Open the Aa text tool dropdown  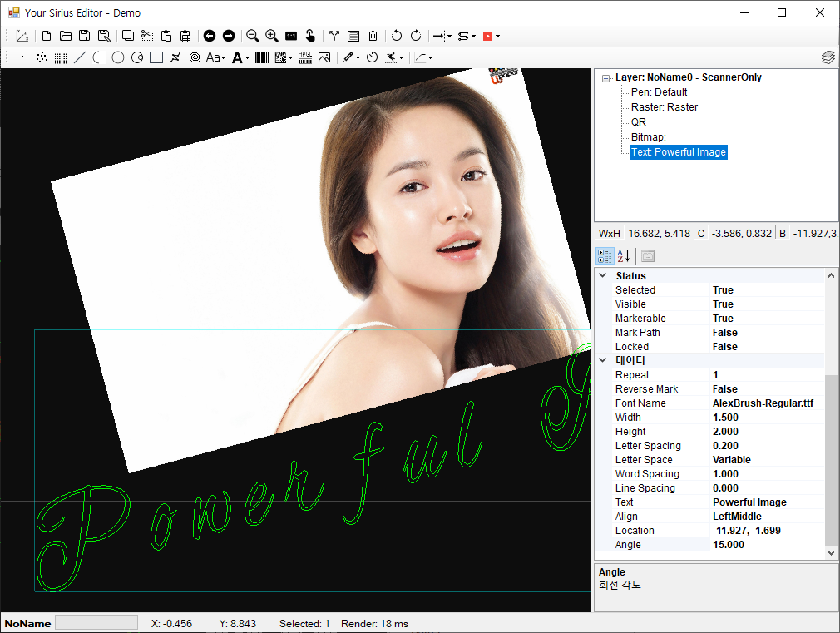(x=224, y=57)
